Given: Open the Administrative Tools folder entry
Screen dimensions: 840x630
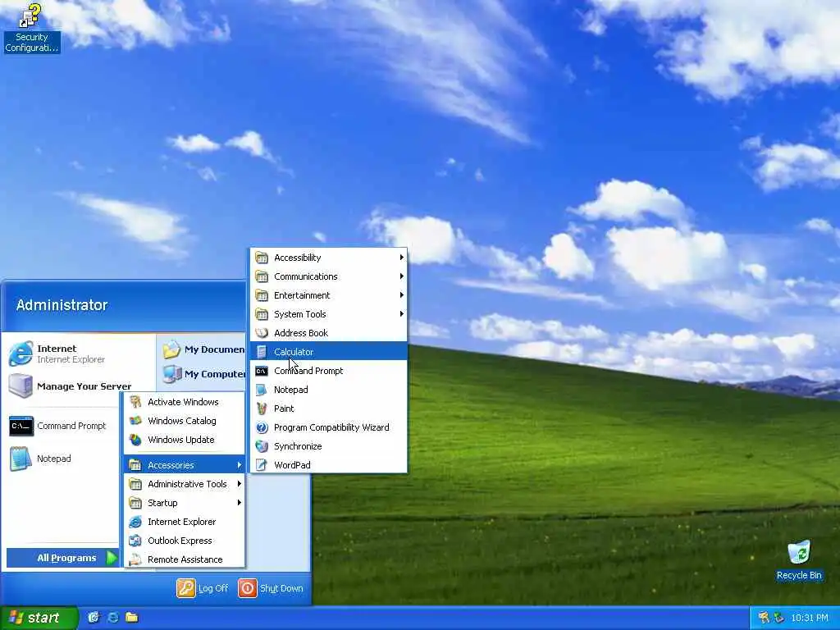Looking at the screenshot, I should 185,484.
